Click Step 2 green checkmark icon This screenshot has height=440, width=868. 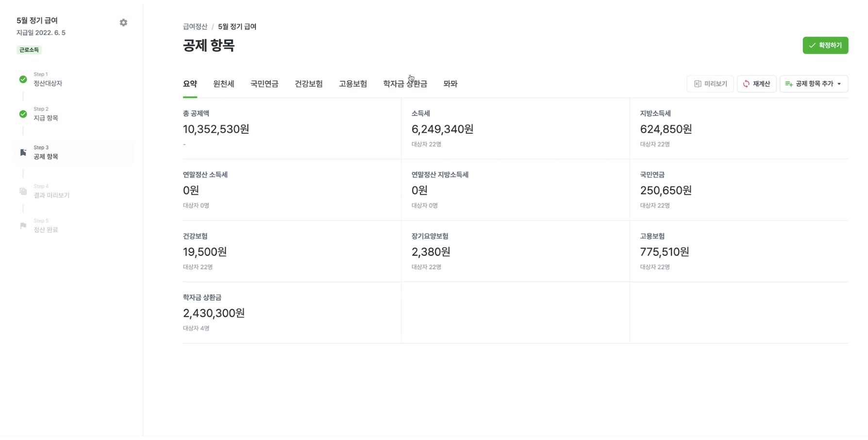pos(23,114)
